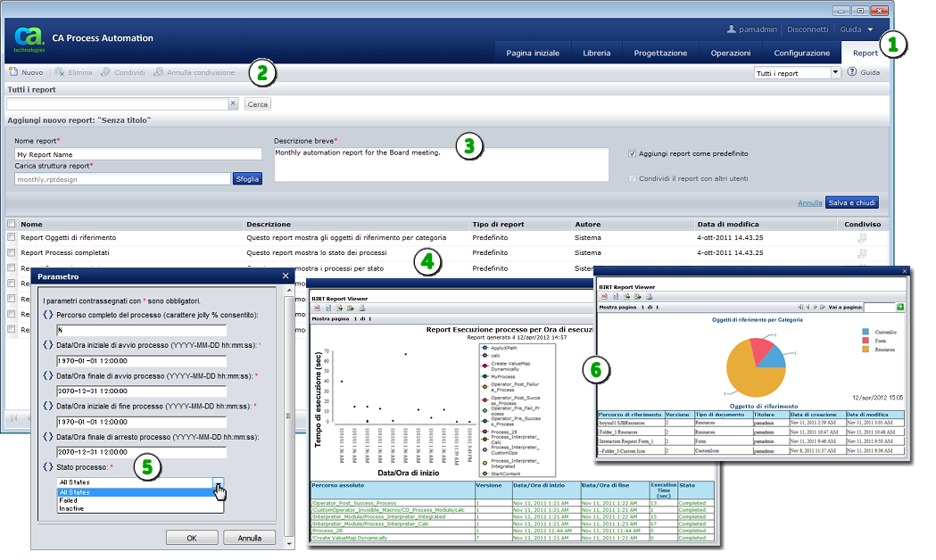This screenshot has width=936, height=560.
Task: Click the Sfoglia browse button
Action: (x=247, y=178)
